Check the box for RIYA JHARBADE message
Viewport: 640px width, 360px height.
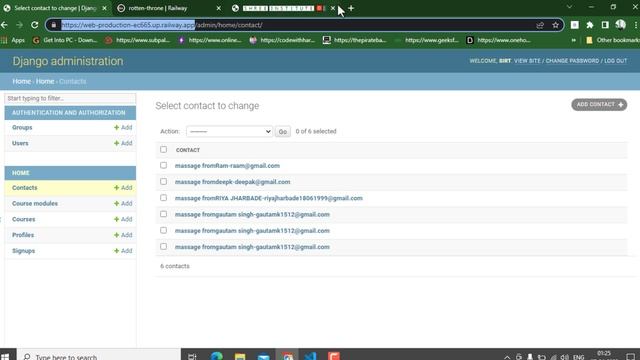(163, 198)
